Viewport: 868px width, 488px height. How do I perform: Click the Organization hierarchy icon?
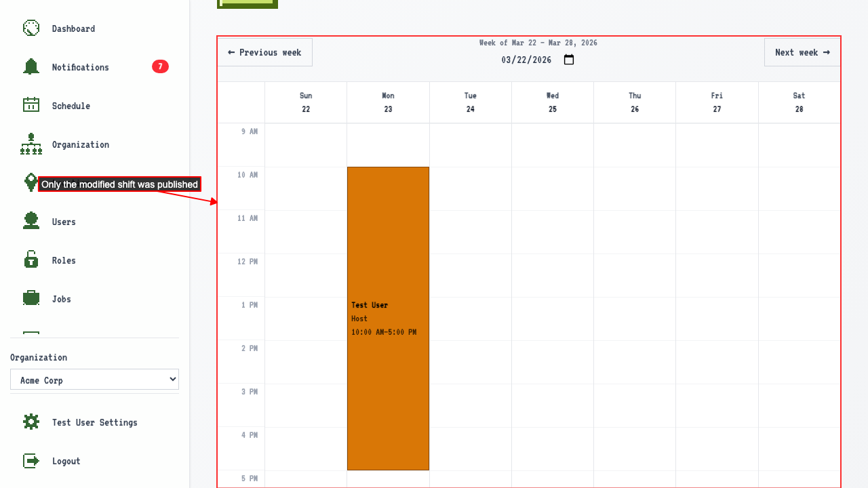[x=31, y=144]
